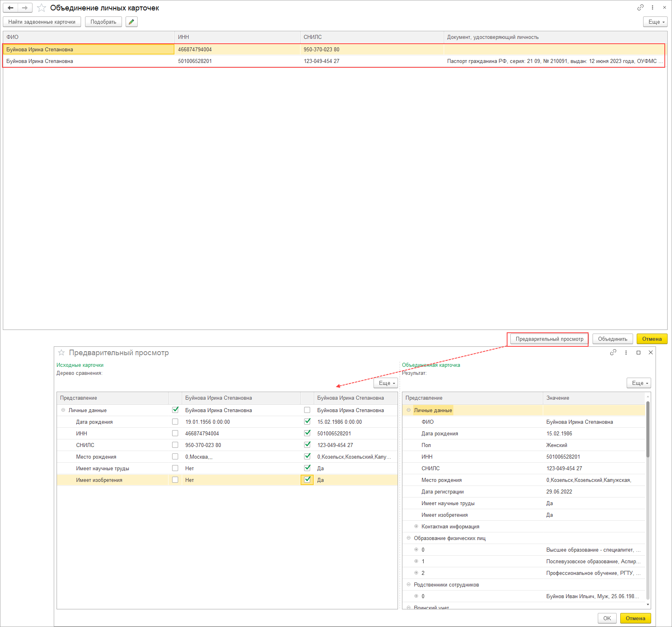Select 'Место рождения' row in result tree

pos(524,480)
